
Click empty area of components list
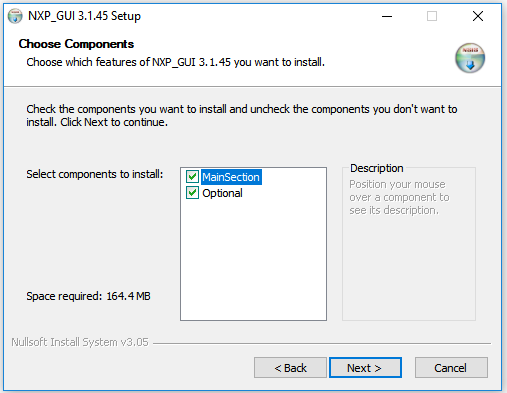tap(253, 260)
